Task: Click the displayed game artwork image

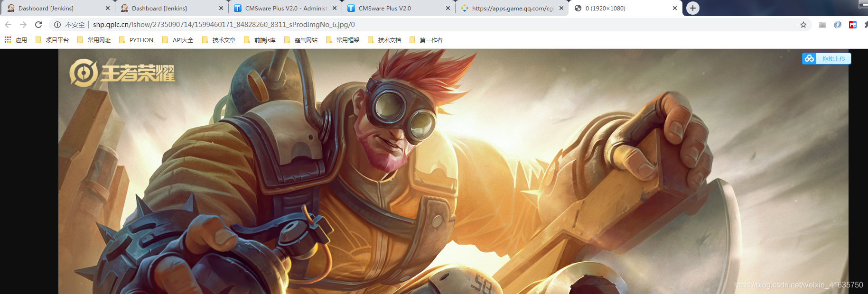Action: tap(453, 172)
